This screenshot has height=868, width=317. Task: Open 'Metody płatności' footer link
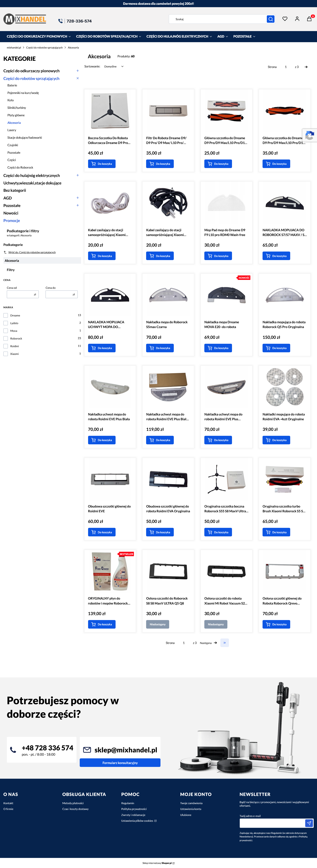tap(73, 803)
